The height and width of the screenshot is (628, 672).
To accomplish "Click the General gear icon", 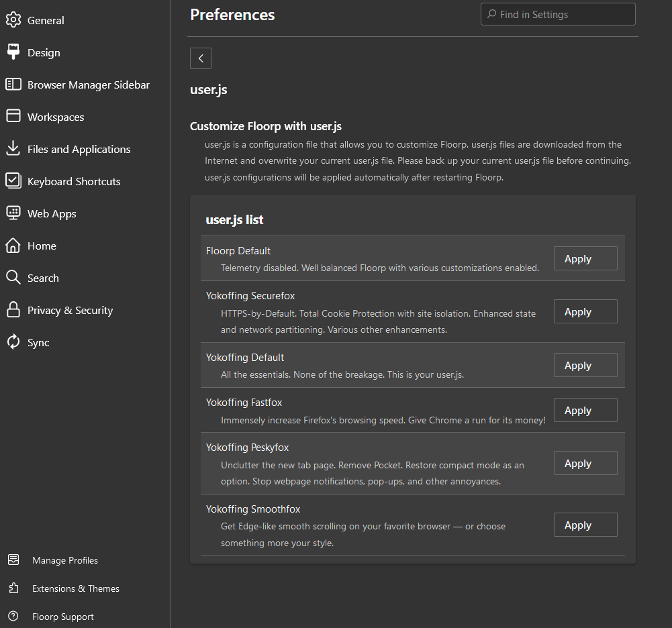I will coord(13,20).
